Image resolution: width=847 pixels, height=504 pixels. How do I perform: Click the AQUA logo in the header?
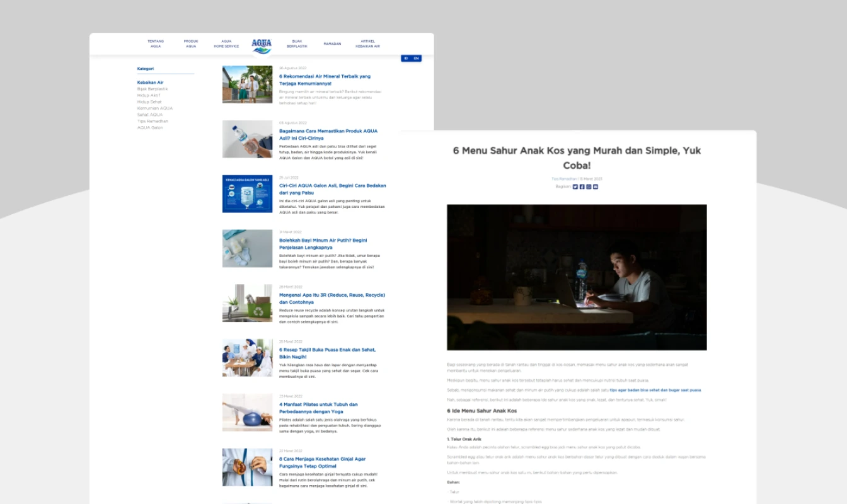pyautogui.click(x=262, y=46)
